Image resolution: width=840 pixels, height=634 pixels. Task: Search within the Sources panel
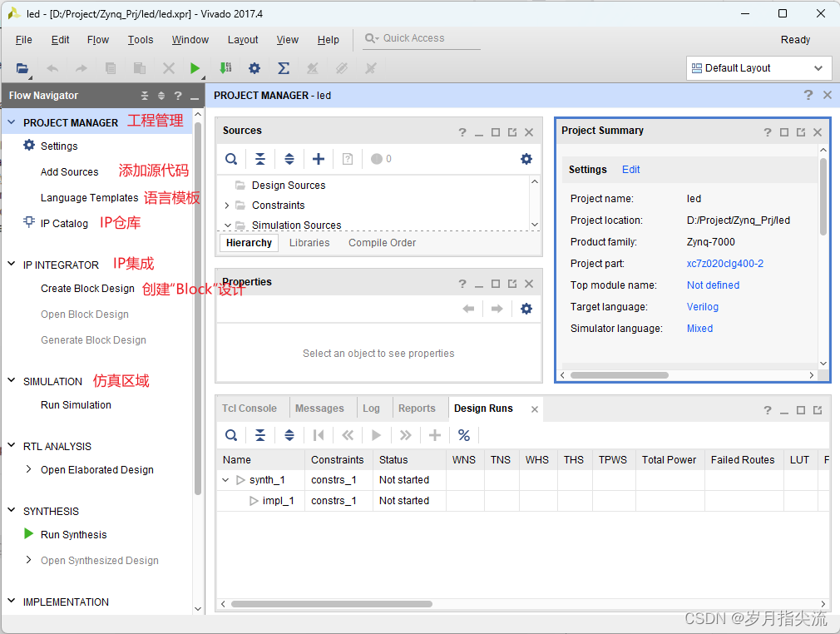[x=231, y=159]
